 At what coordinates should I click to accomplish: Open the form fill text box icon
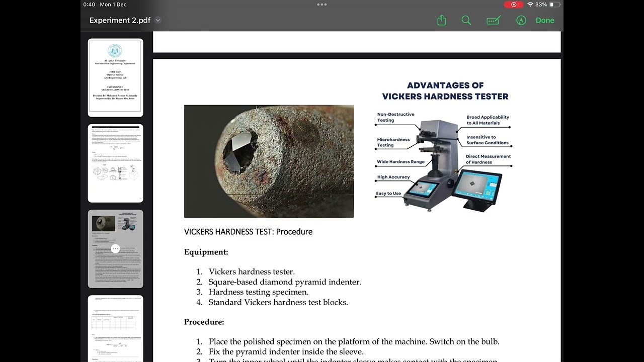494,20
